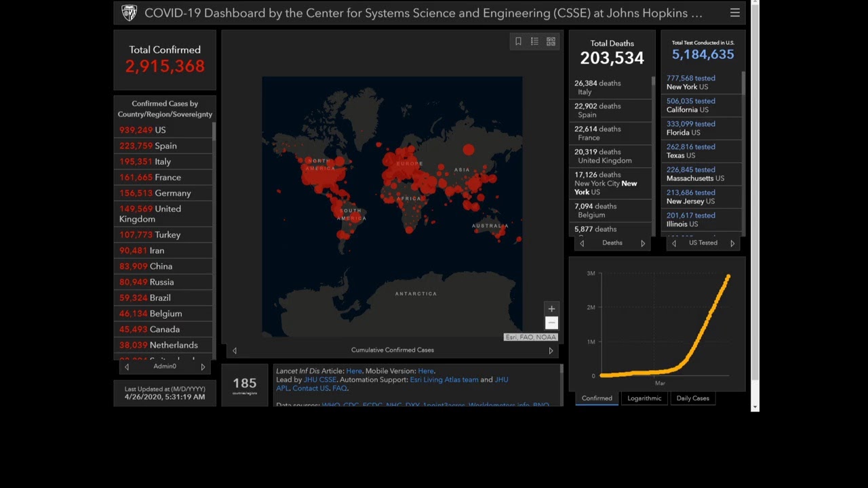
Task: Select the US row with 939,249 cases
Action: [163, 130]
